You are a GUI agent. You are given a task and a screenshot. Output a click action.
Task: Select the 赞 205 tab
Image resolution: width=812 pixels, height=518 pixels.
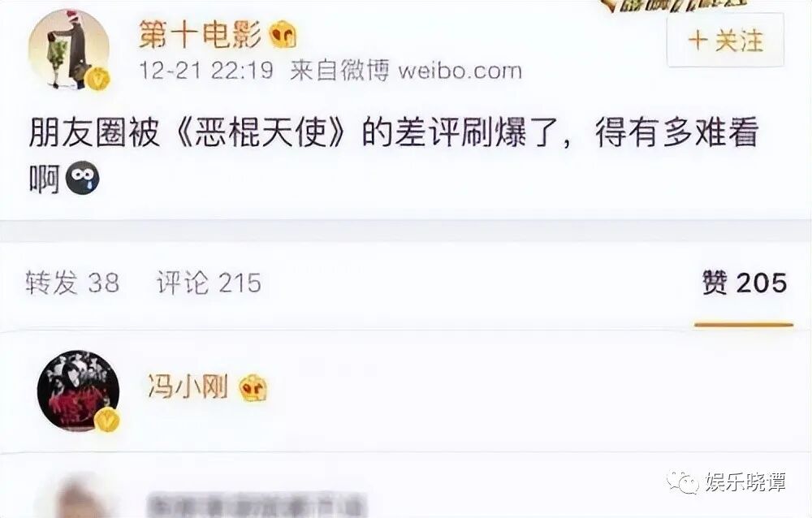point(744,283)
